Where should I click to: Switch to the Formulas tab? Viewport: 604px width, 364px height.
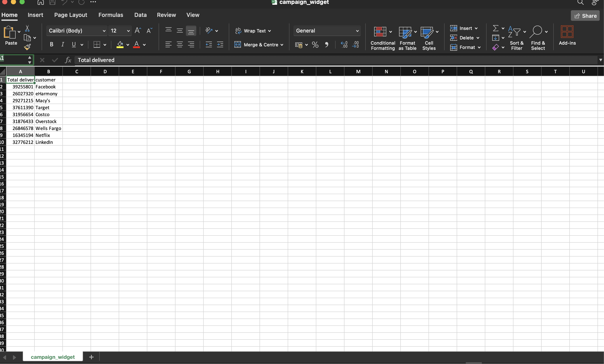[x=111, y=15]
